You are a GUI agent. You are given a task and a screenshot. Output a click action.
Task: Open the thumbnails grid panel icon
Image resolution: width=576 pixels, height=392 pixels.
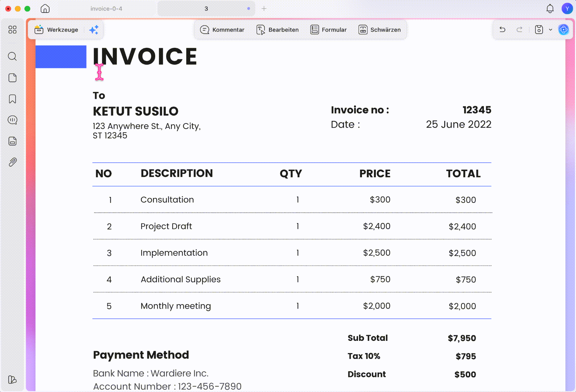click(13, 30)
